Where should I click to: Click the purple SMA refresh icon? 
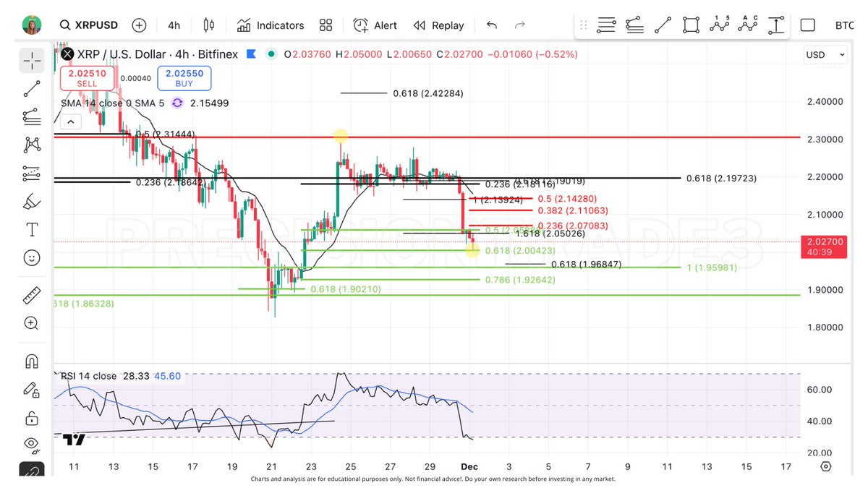click(x=177, y=103)
